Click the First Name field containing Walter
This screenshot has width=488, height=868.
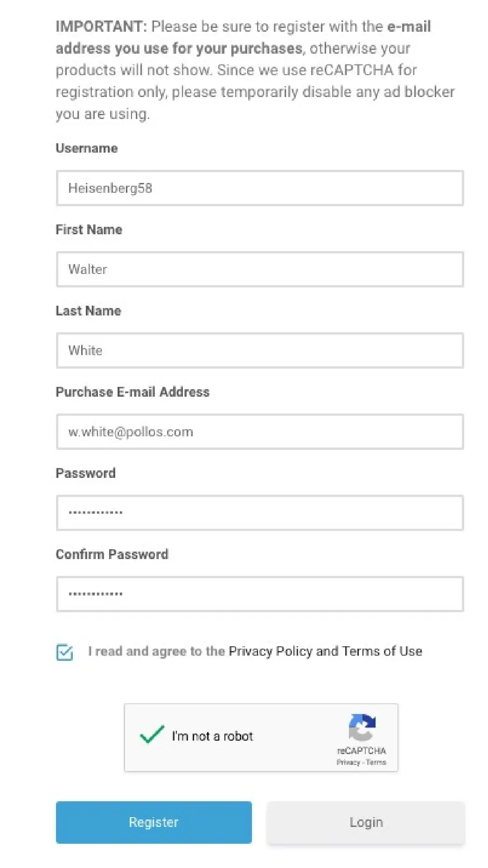pyautogui.click(x=260, y=269)
